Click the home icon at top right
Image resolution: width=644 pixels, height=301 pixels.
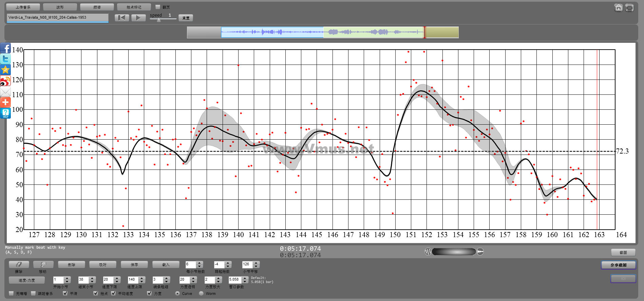(x=619, y=8)
